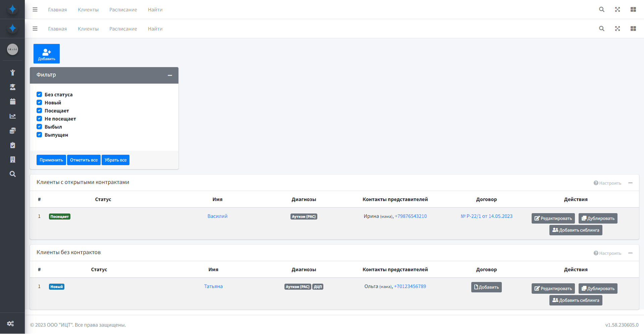Click the blue add client 'Добавить' button
The width and height of the screenshot is (644, 334).
point(47,54)
